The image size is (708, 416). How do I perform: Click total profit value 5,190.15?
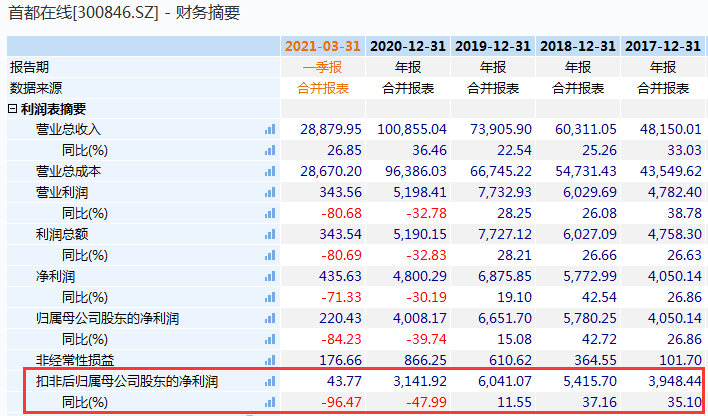pos(420,234)
